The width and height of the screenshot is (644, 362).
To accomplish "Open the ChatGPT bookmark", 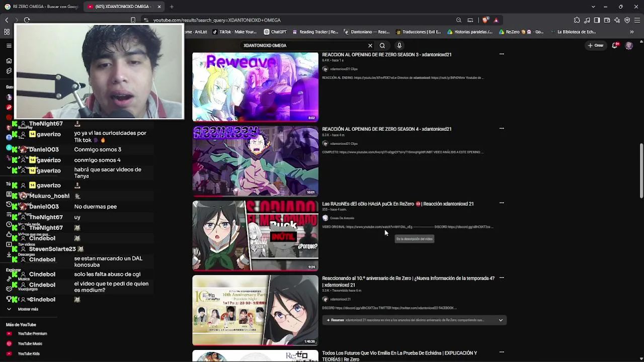I will click(275, 32).
